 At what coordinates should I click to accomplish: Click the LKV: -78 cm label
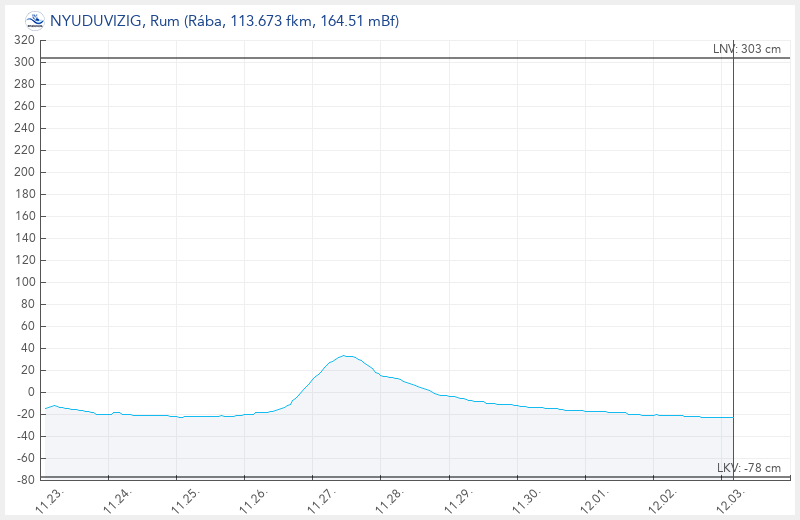[749, 468]
